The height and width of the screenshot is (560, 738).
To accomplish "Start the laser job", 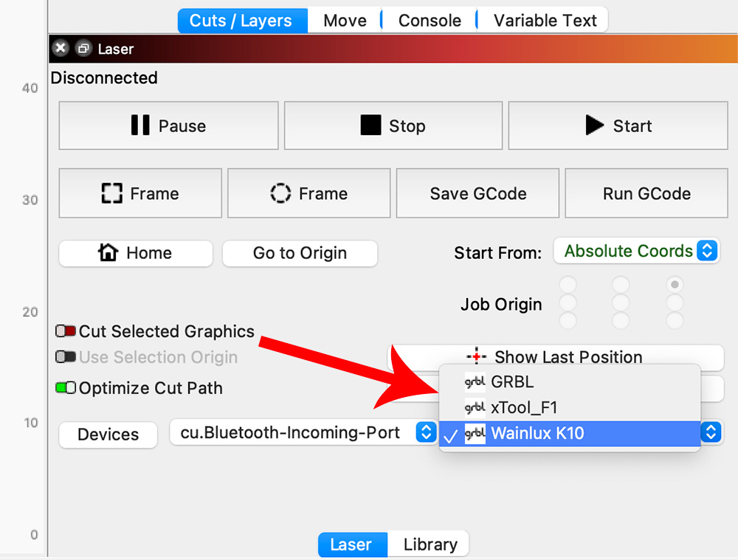I will point(618,126).
